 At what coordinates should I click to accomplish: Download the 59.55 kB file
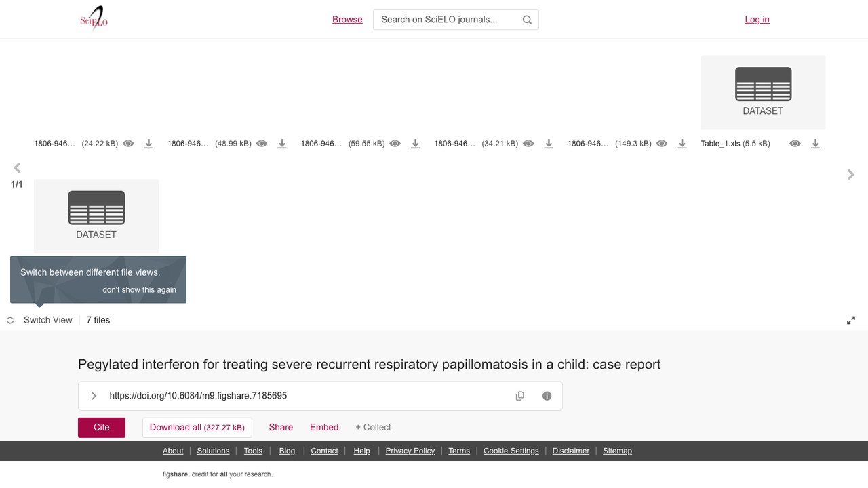tap(416, 144)
